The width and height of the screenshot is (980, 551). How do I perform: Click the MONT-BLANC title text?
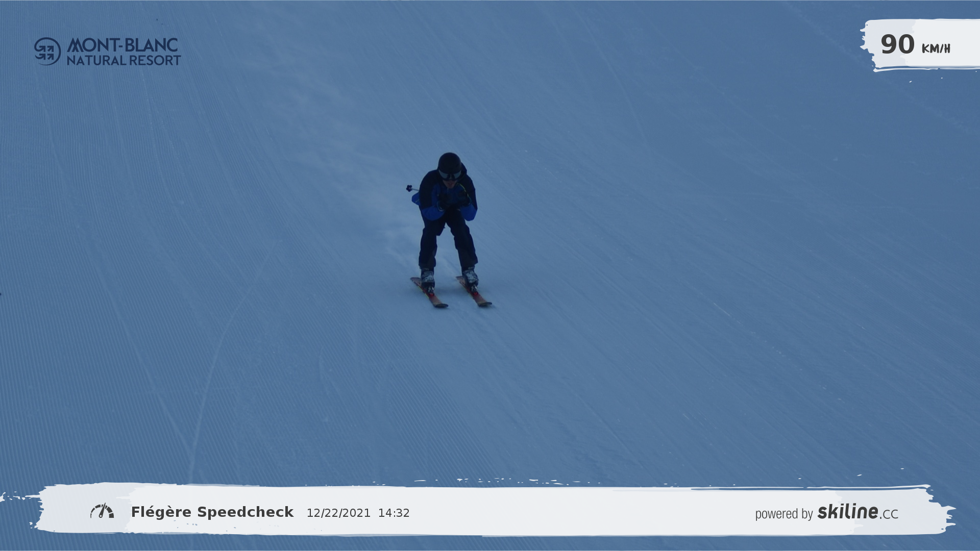[122, 45]
